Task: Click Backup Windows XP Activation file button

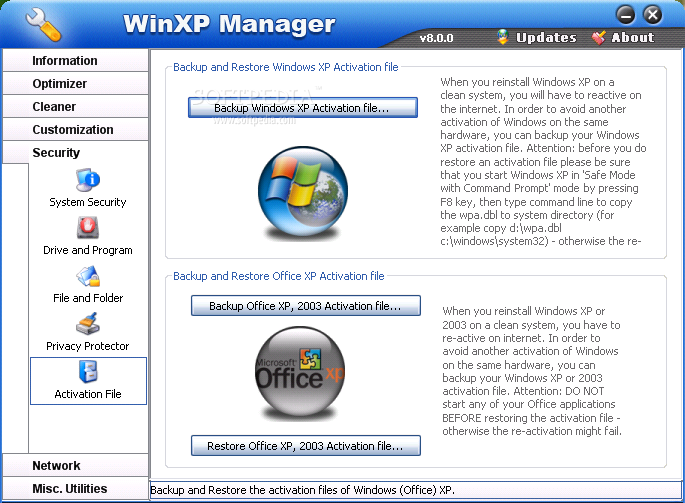Action: [303, 108]
